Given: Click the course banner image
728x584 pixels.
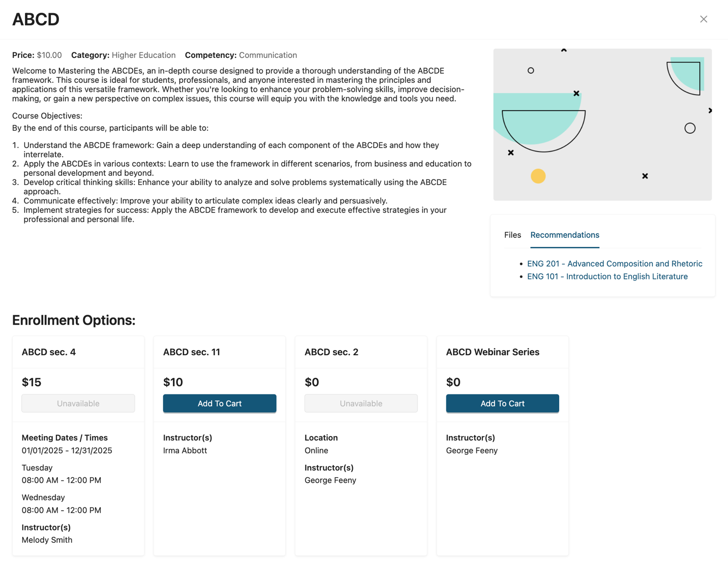Looking at the screenshot, I should click(x=602, y=125).
